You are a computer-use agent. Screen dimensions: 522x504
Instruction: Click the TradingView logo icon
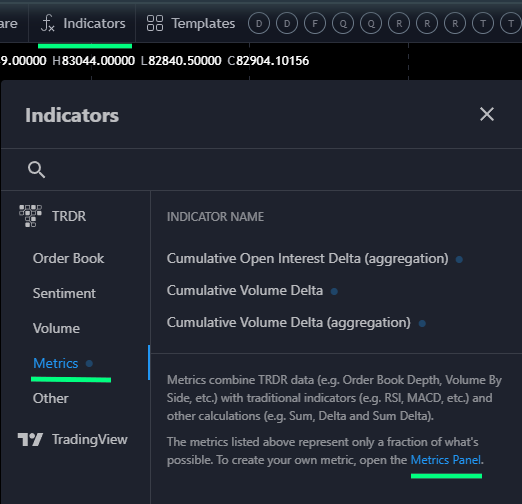30,439
